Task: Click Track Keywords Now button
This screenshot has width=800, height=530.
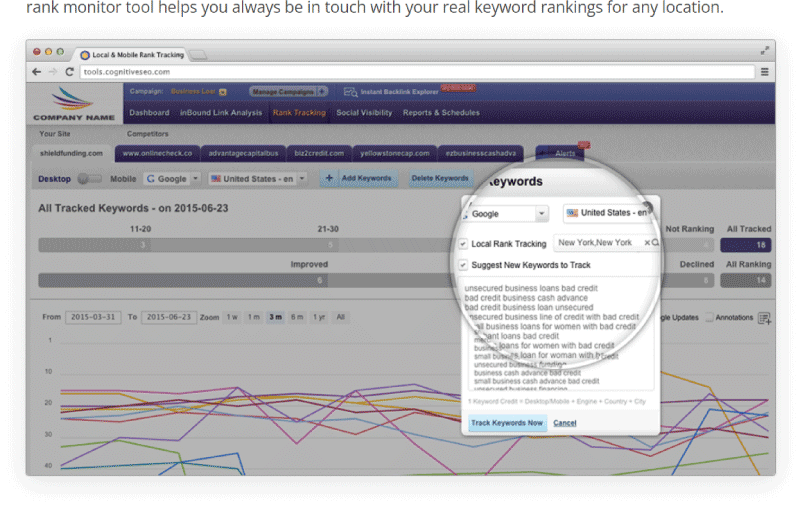Action: 507,423
